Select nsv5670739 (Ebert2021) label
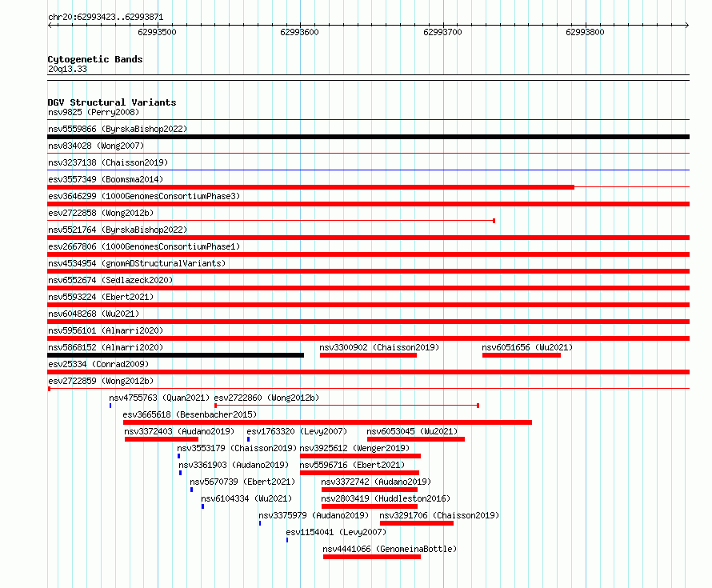Image resolution: width=712 pixels, height=588 pixels. [242, 482]
